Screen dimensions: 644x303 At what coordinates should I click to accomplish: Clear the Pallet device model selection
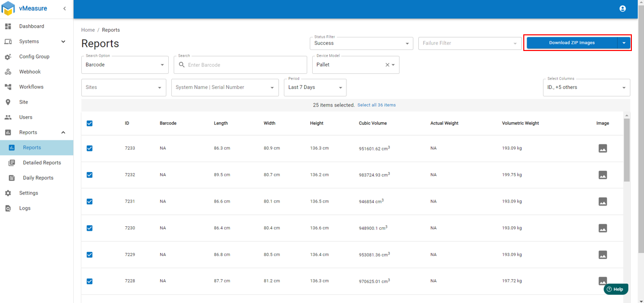click(x=387, y=65)
